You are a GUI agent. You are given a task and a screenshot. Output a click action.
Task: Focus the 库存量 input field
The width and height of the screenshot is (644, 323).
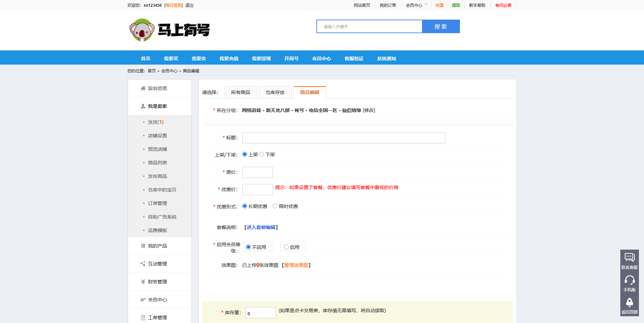click(x=261, y=313)
